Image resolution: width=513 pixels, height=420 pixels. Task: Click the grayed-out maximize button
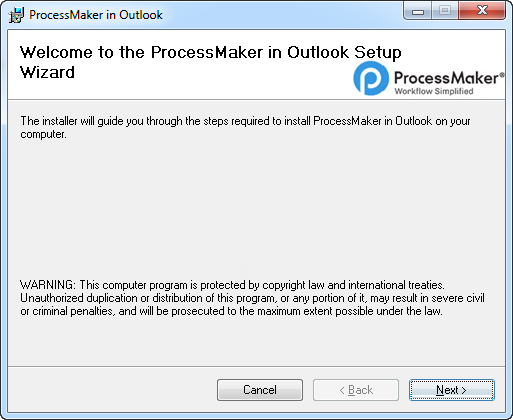445,11
